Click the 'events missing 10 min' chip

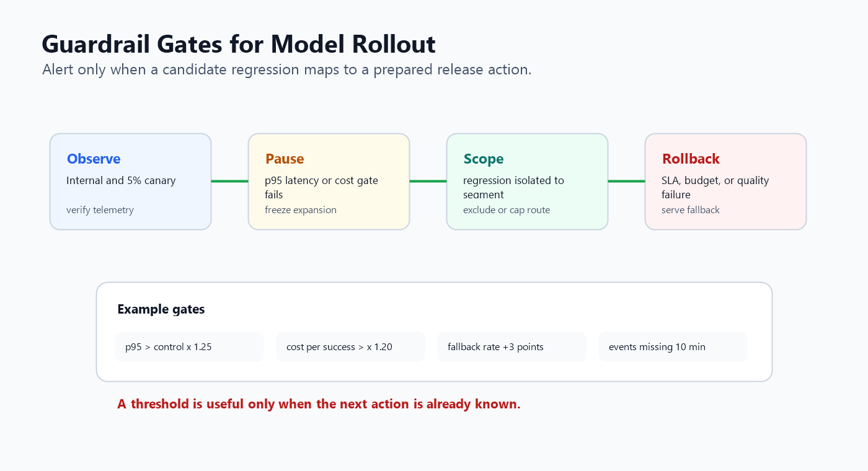coord(673,347)
